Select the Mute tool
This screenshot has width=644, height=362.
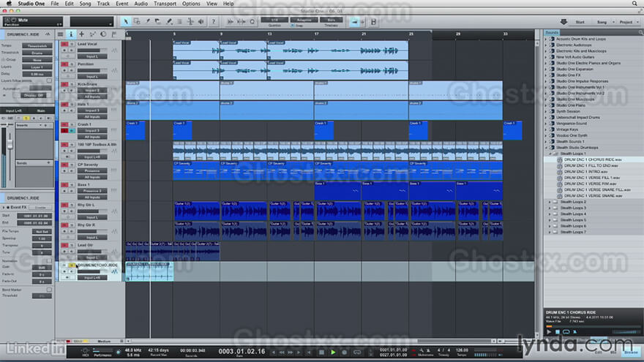[x=179, y=22]
